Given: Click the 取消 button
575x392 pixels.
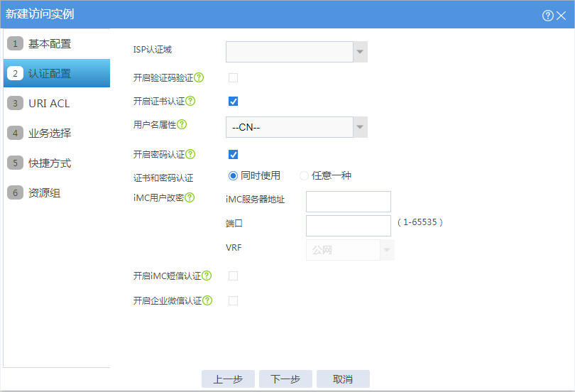Looking at the screenshot, I should pos(344,379).
